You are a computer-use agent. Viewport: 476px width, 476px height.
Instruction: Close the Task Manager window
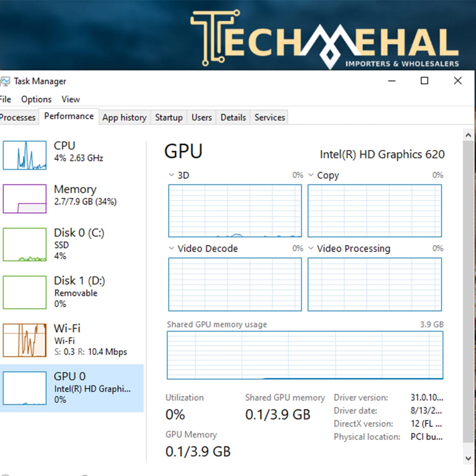pyautogui.click(x=458, y=81)
